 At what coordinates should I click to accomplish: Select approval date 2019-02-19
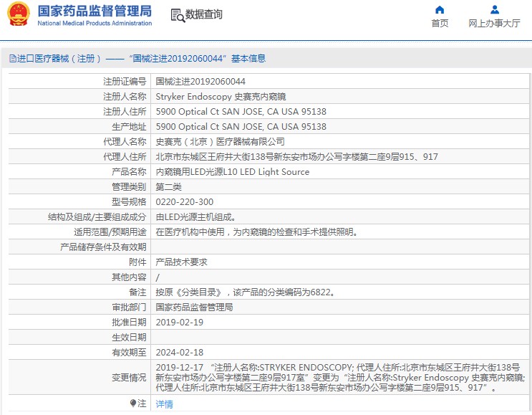pyautogui.click(x=180, y=323)
